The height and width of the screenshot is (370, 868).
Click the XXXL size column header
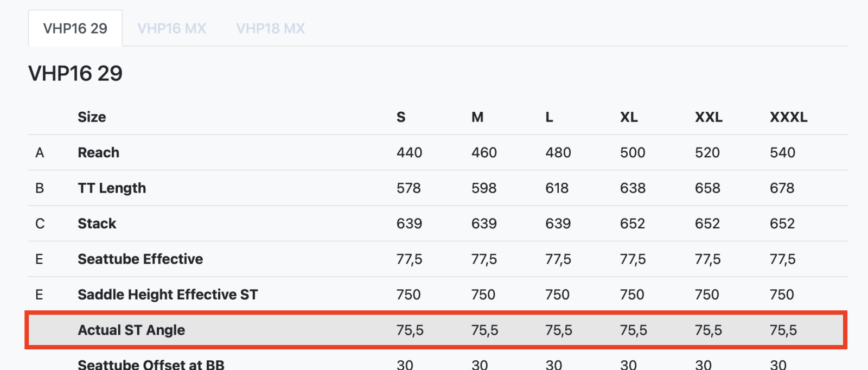click(788, 117)
